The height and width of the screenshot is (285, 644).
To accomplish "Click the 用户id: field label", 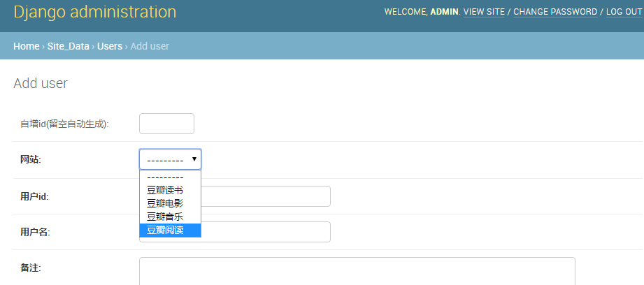I will [x=34, y=197].
